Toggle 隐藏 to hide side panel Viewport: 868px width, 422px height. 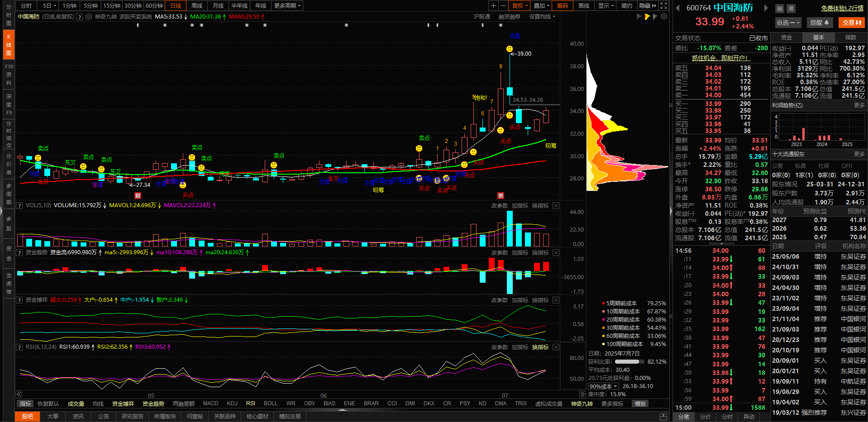pos(648,6)
